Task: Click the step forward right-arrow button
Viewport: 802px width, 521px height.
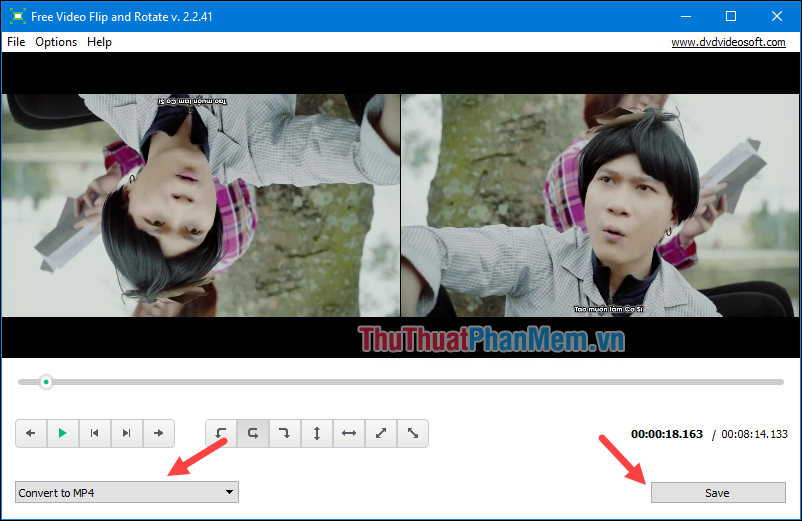Action: pos(159,433)
